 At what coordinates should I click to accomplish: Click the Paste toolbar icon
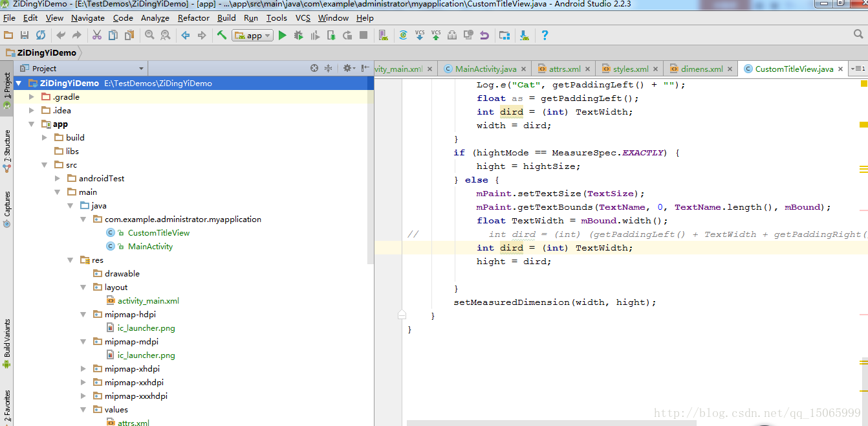(x=129, y=35)
